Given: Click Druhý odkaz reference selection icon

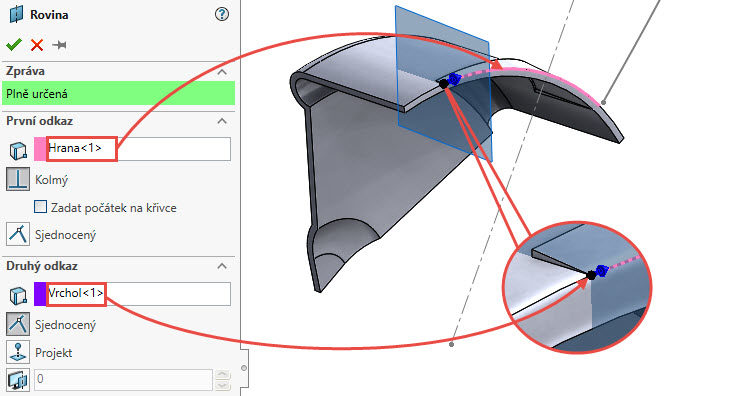Looking at the screenshot, I should click(x=18, y=295).
